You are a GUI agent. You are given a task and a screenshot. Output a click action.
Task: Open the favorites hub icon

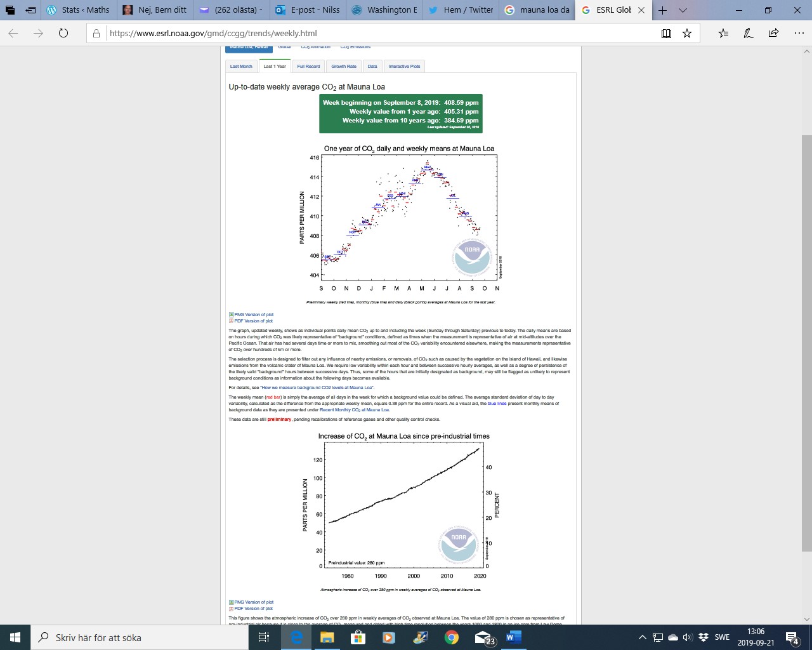pyautogui.click(x=724, y=34)
